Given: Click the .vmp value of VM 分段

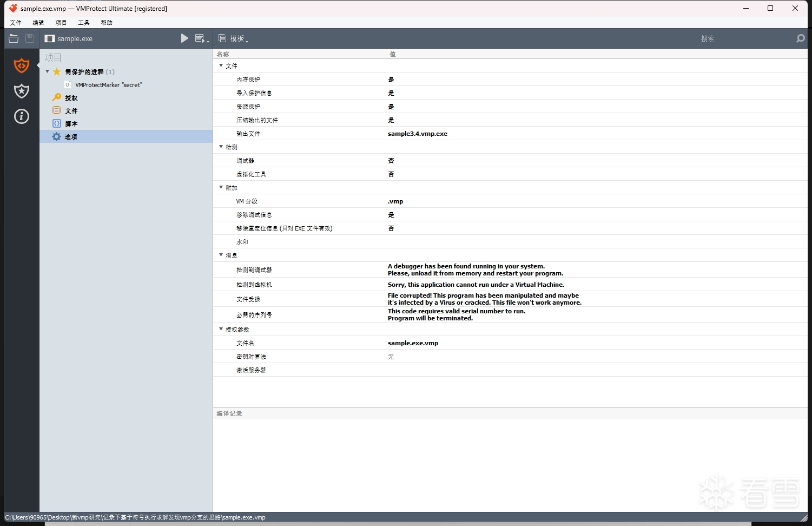Looking at the screenshot, I should (x=395, y=201).
